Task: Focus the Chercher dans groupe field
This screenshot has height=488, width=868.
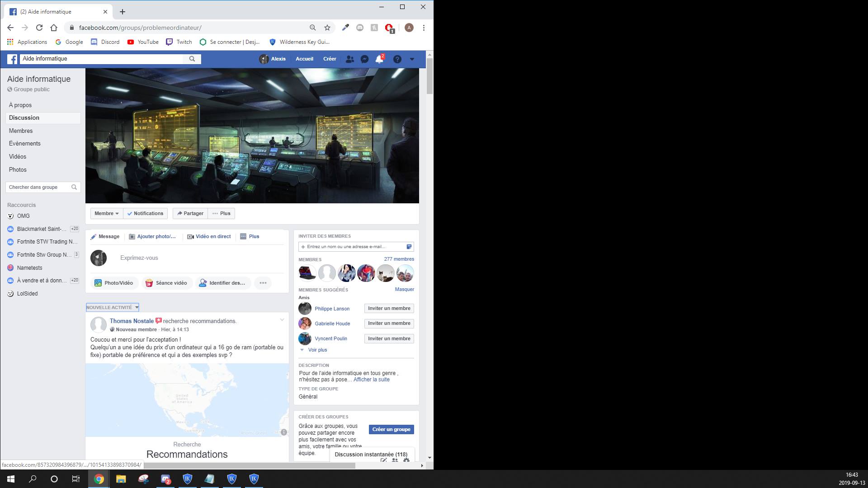Action: [x=42, y=187]
